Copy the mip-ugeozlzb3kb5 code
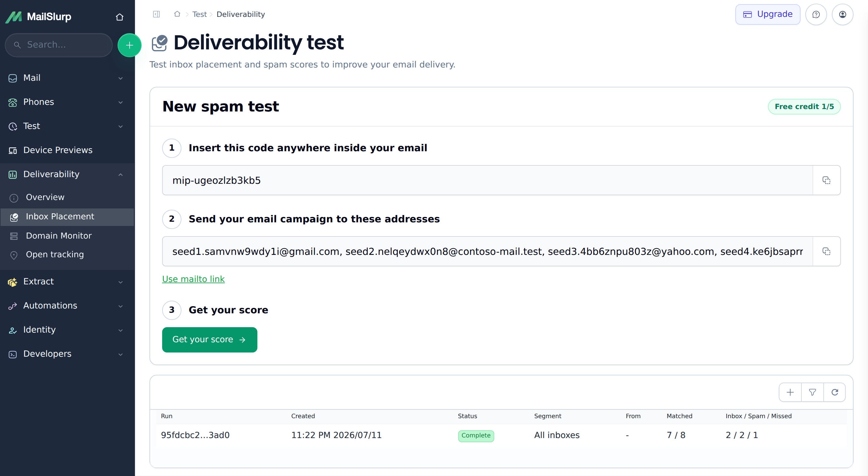 (826, 180)
